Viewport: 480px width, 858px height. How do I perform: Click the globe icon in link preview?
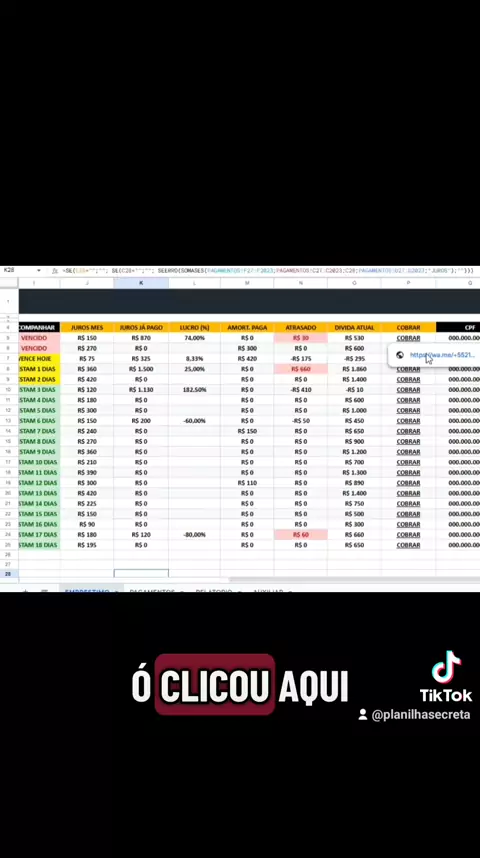(x=400, y=355)
